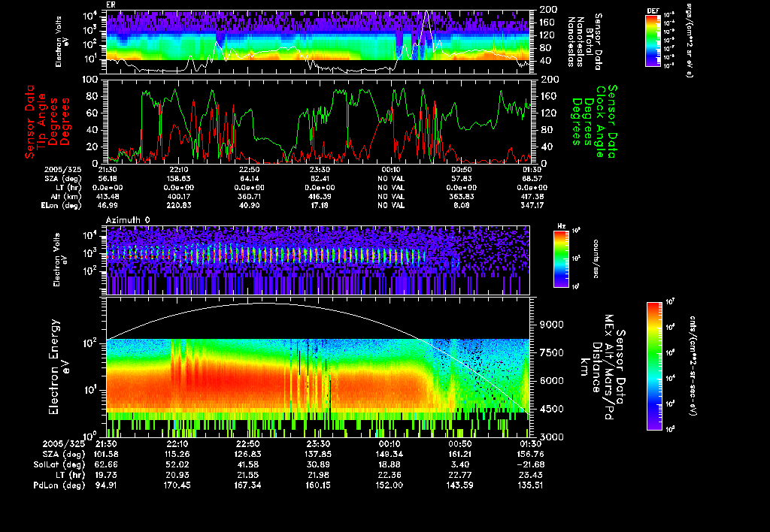Click PdLon value 94.91

coord(108,485)
